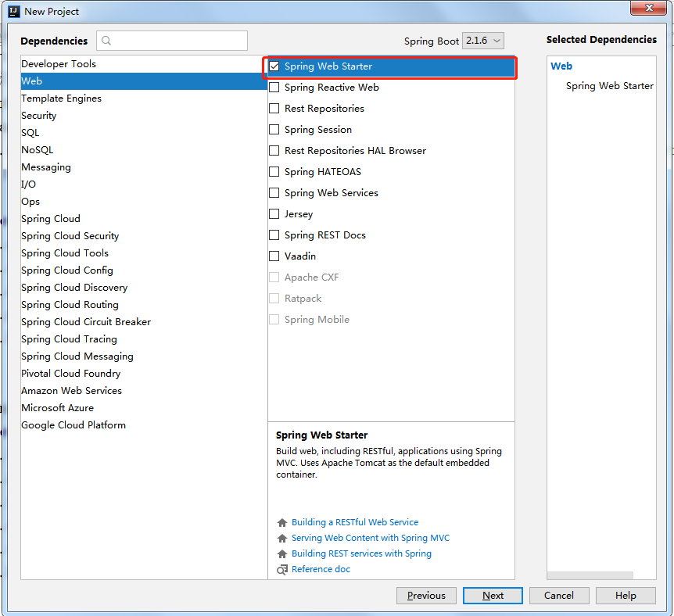Select the I/O category
Screen dimensions: 674x616
pos(144,184)
